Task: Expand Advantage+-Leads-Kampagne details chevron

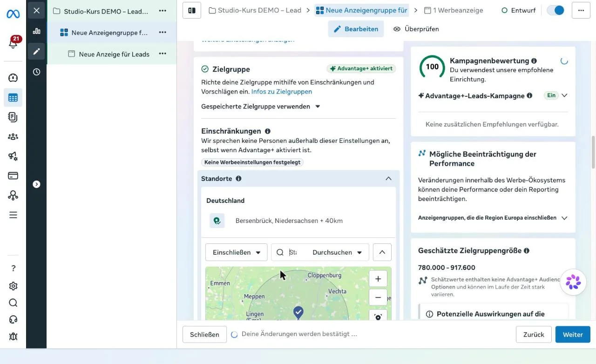Action: point(564,95)
